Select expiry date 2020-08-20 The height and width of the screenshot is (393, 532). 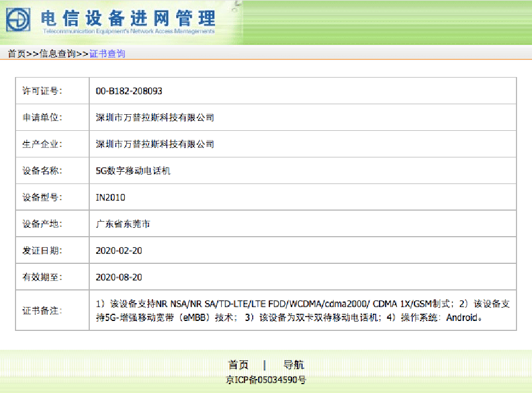tap(119, 277)
